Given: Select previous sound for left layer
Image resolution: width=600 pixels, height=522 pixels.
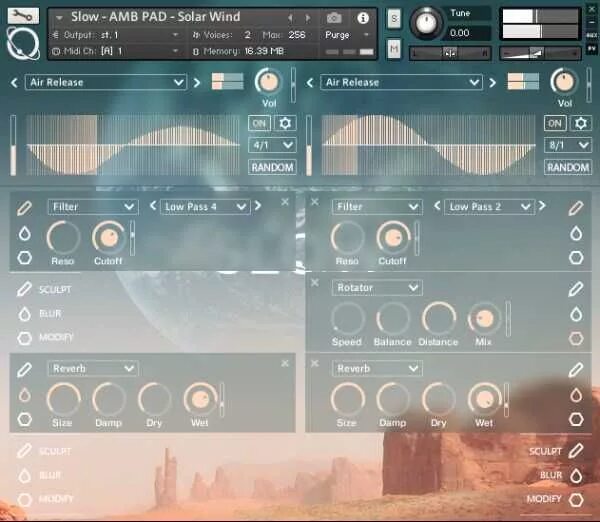Looking at the screenshot, I should click(14, 82).
